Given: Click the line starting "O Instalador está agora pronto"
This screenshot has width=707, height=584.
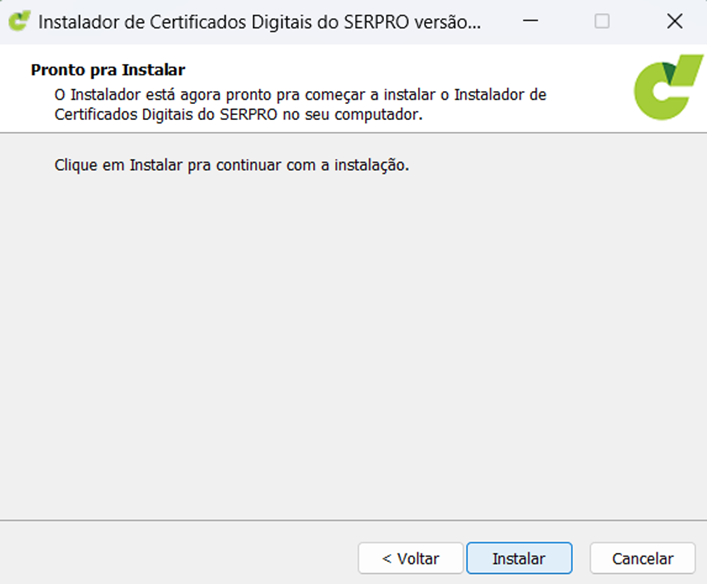Looking at the screenshot, I should pos(300,94).
